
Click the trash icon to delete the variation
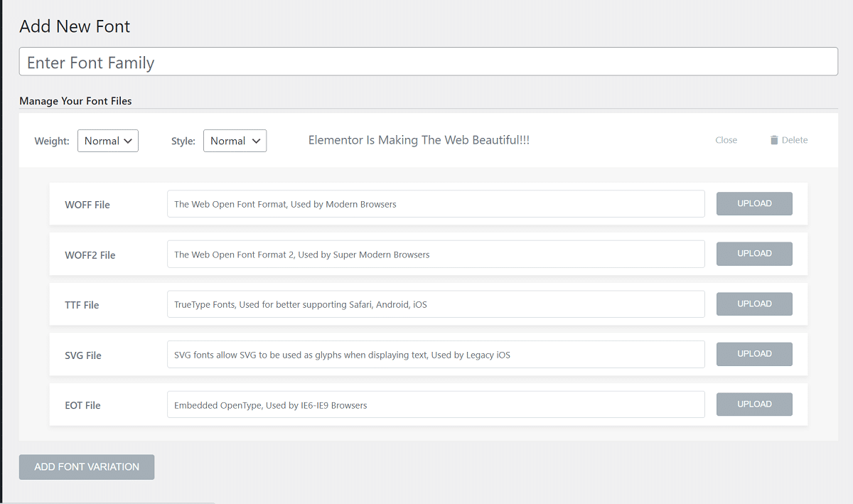pyautogui.click(x=774, y=140)
